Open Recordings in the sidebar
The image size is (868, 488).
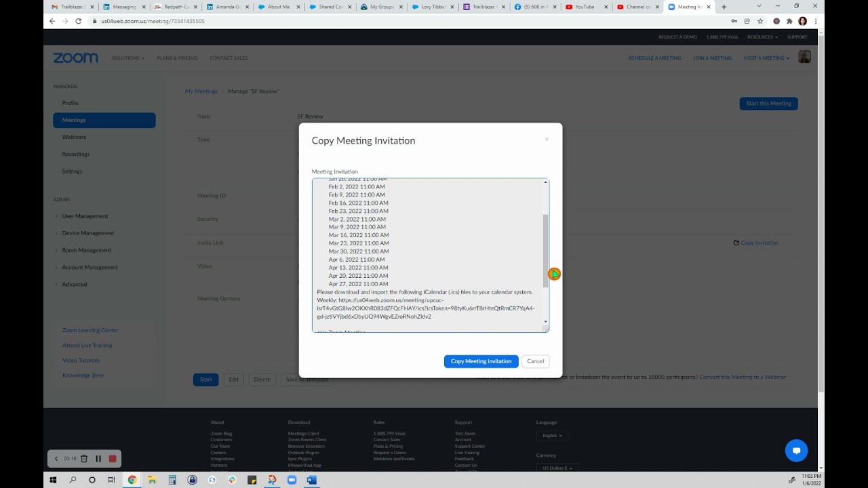coord(76,154)
